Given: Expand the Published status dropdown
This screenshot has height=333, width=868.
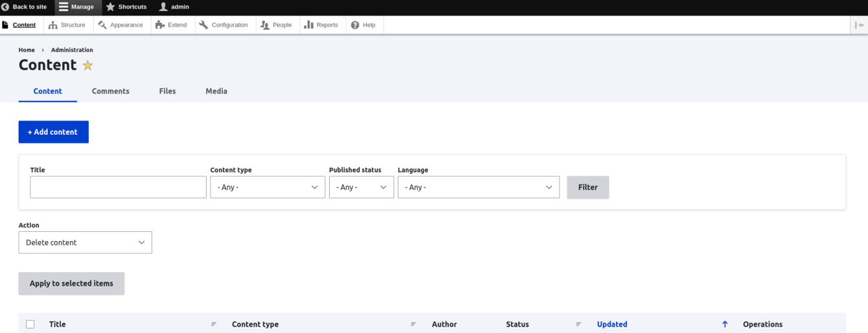Looking at the screenshot, I should coord(361,187).
